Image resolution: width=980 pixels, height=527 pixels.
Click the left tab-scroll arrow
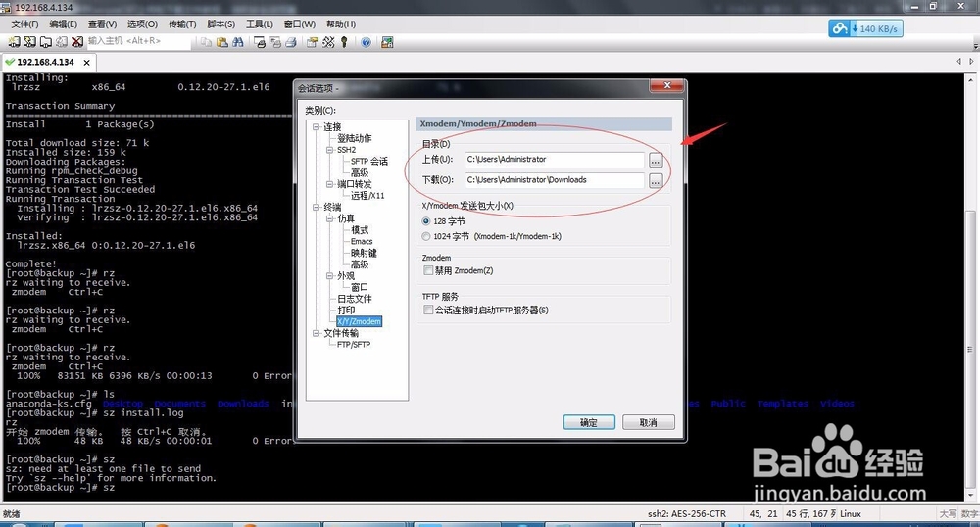pyautogui.click(x=958, y=61)
